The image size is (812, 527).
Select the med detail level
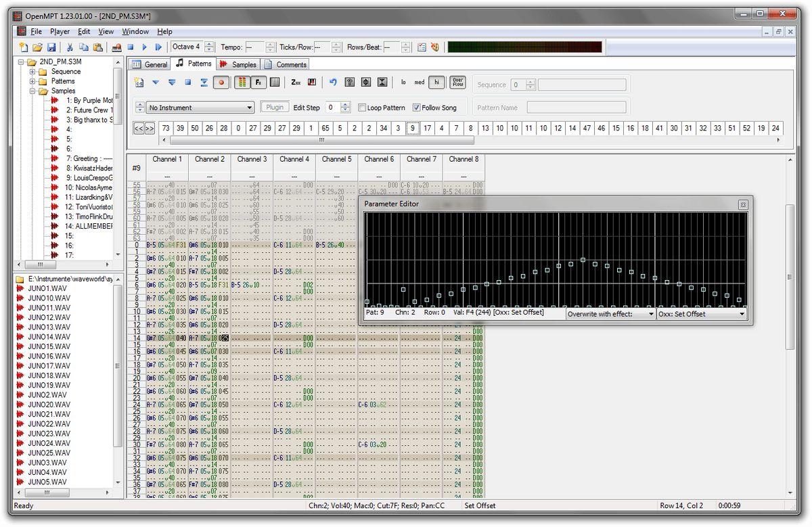420,83
